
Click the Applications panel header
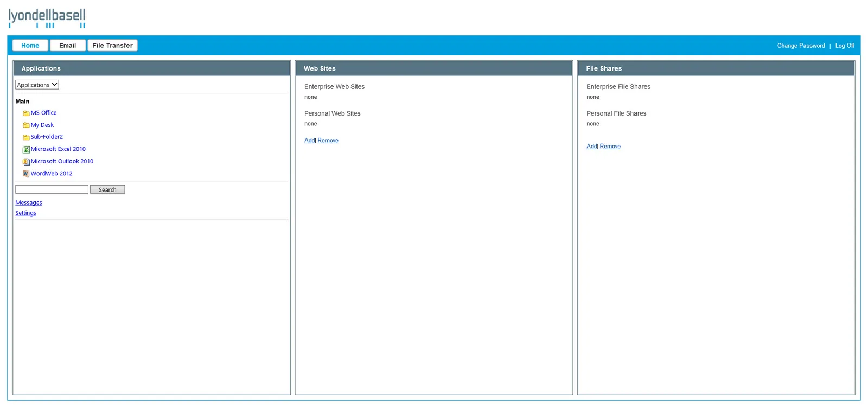pyautogui.click(x=151, y=68)
